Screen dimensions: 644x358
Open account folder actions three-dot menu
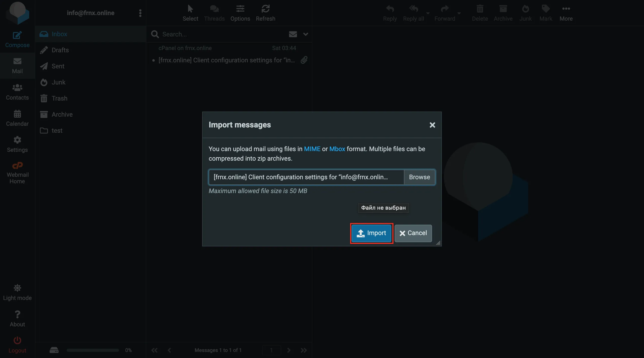tap(140, 13)
